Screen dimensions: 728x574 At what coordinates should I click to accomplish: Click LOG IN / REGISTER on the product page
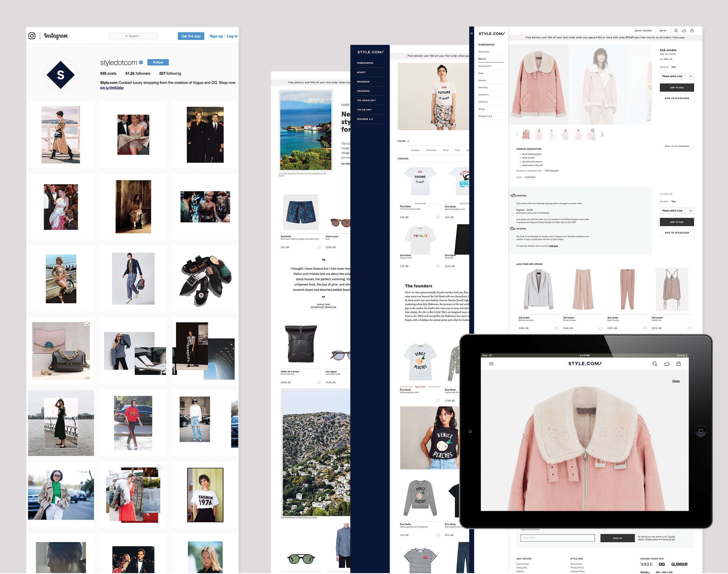coord(643,31)
